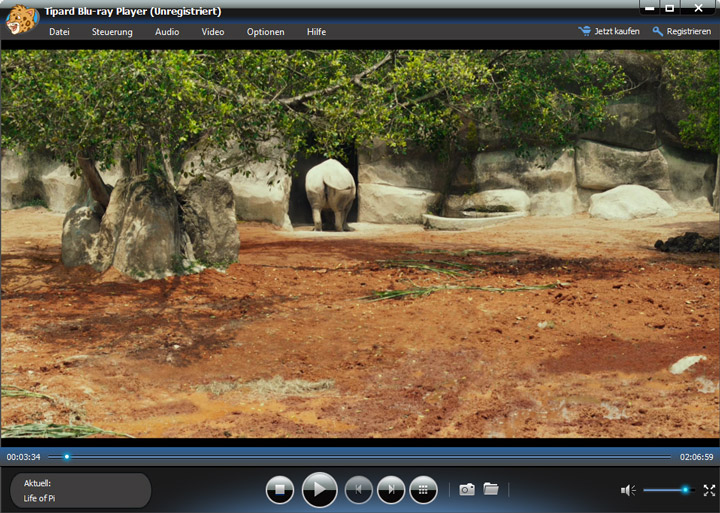The width and height of the screenshot is (720, 513).
Task: Click the video display area
Action: pyautogui.click(x=360, y=244)
